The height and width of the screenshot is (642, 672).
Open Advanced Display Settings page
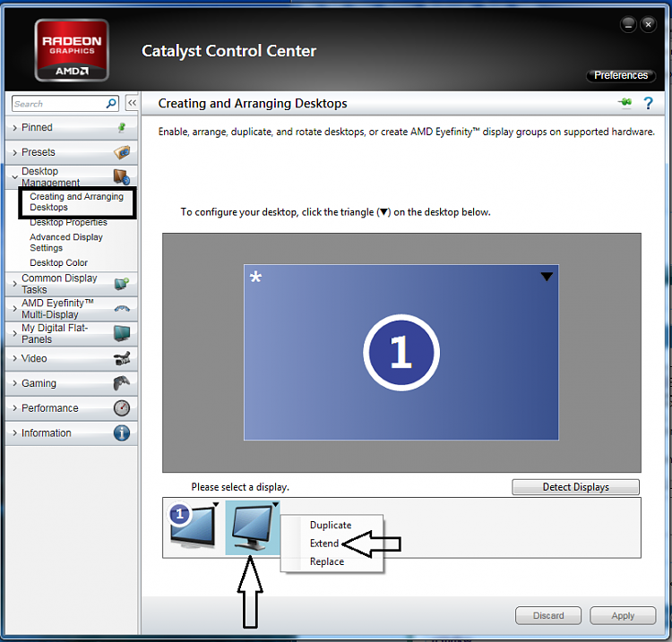tap(66, 243)
